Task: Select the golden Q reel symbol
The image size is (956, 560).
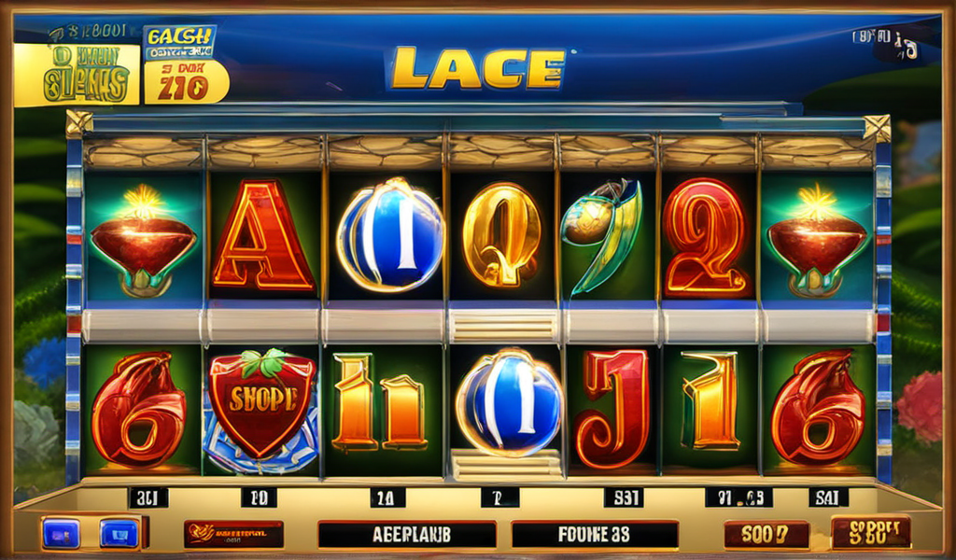Action: (x=502, y=234)
